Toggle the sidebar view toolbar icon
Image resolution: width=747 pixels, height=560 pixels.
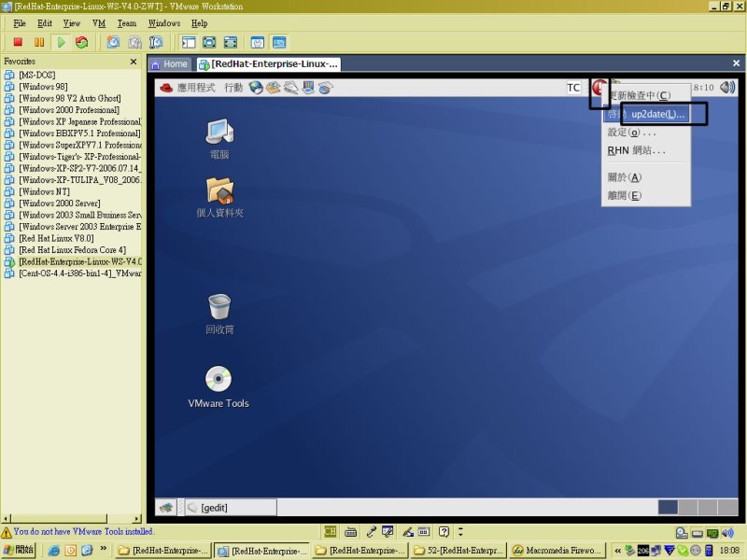point(189,42)
